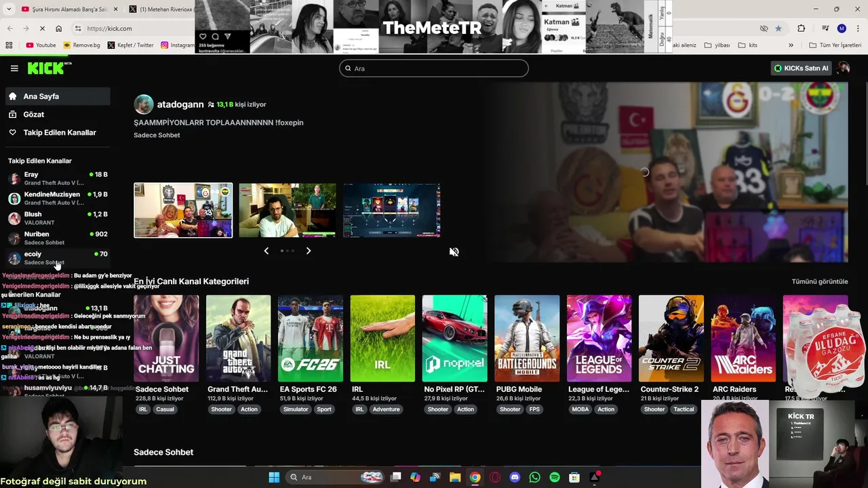
Task: Open the user avatar menu on Kick
Action: [x=844, y=68]
